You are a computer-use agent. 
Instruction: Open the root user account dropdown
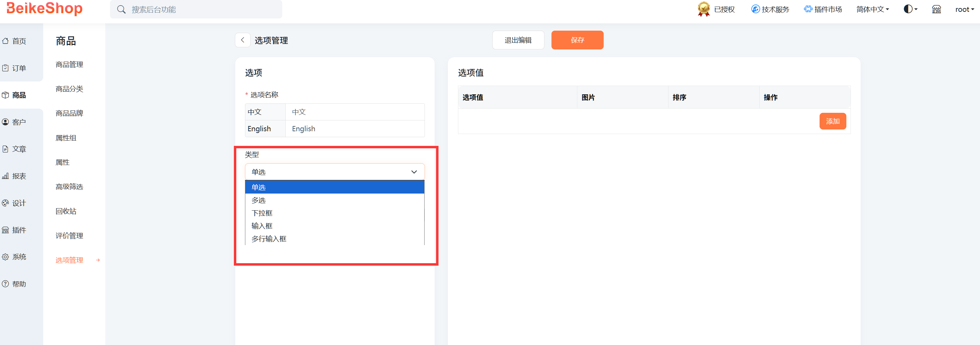964,9
